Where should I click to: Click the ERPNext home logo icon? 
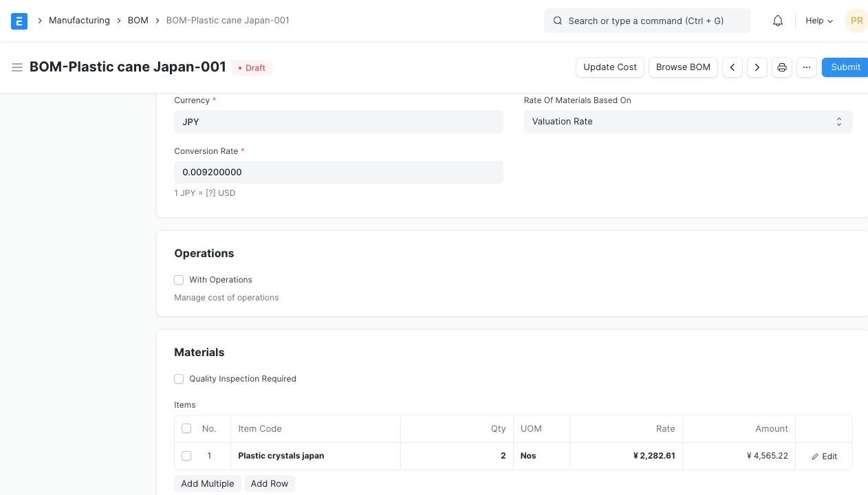click(19, 21)
